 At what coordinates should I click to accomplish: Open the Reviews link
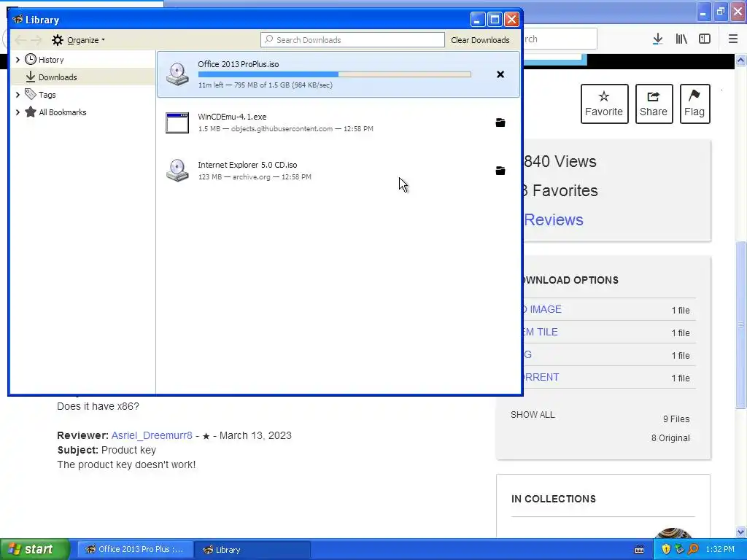point(554,220)
